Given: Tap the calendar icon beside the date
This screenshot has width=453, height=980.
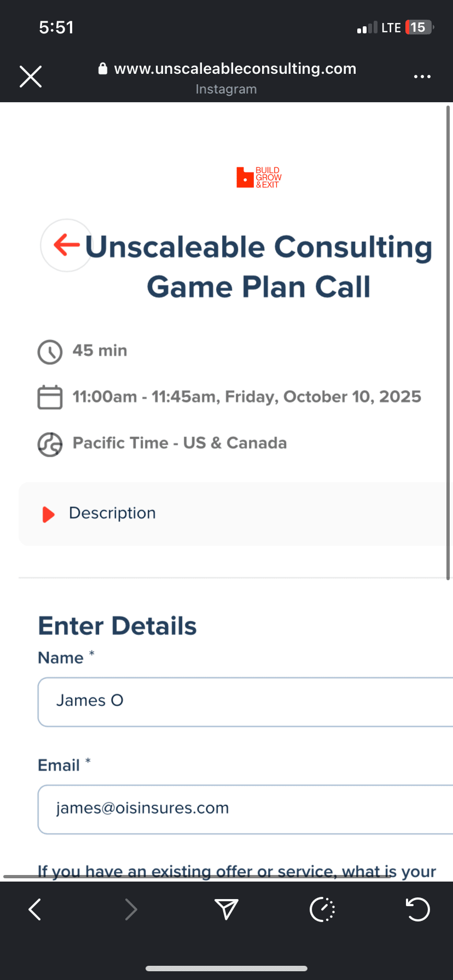Looking at the screenshot, I should (x=50, y=398).
